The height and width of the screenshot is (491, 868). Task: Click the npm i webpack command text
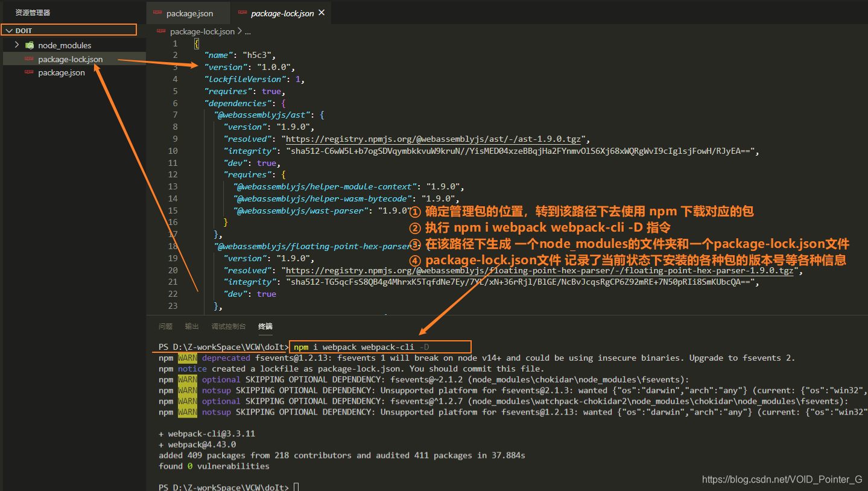[362, 347]
